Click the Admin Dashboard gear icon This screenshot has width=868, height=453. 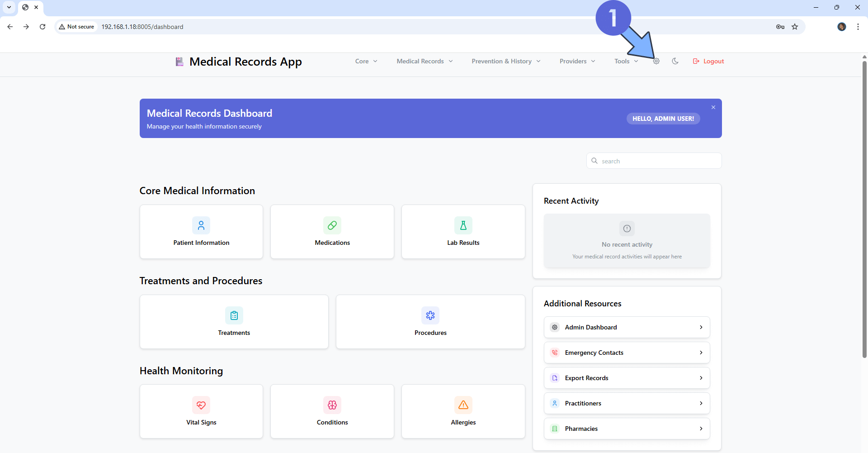click(x=555, y=327)
